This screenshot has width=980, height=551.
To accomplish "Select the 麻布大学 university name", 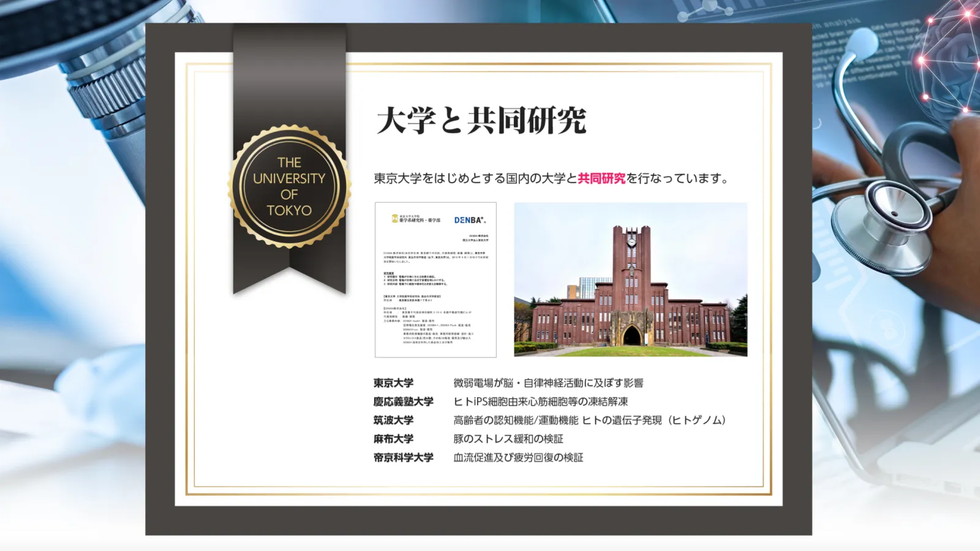I will (393, 439).
